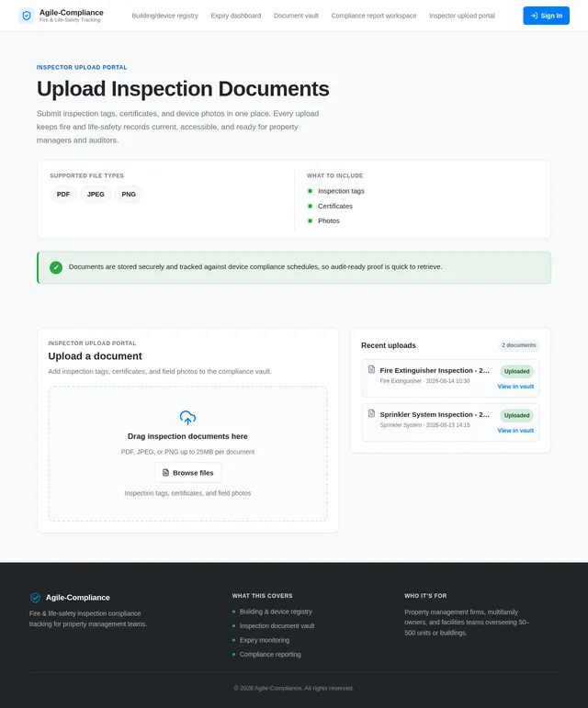This screenshot has height=708, width=588.
Task: Click the PNG file type chip
Action: pyautogui.click(x=129, y=194)
